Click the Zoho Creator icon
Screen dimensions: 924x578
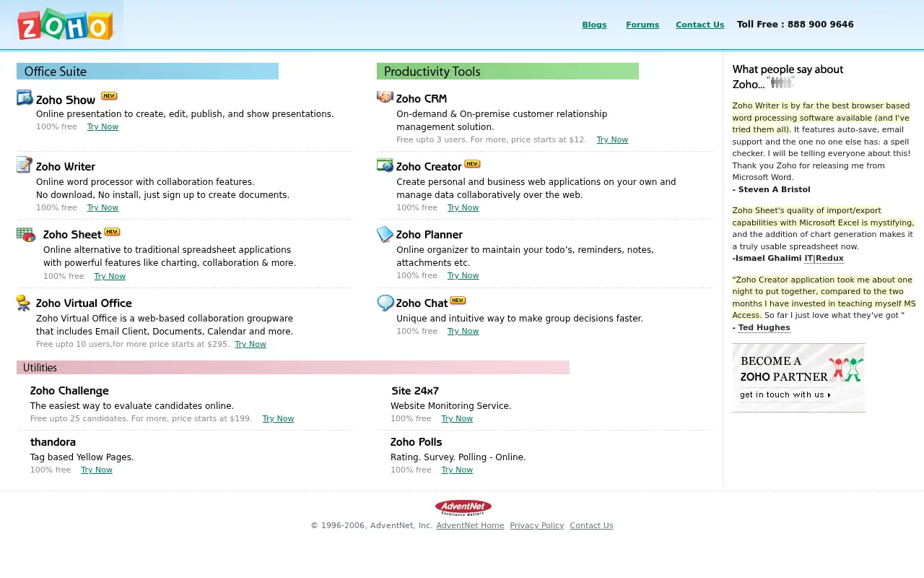tap(385, 165)
